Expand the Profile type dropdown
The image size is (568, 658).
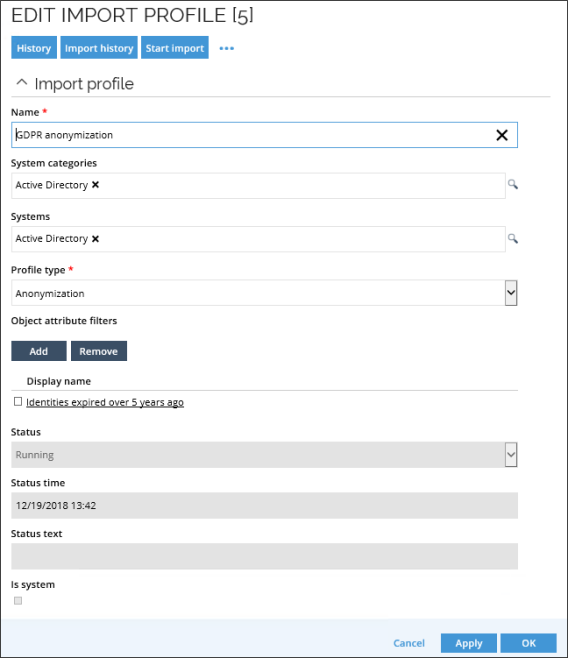click(511, 293)
